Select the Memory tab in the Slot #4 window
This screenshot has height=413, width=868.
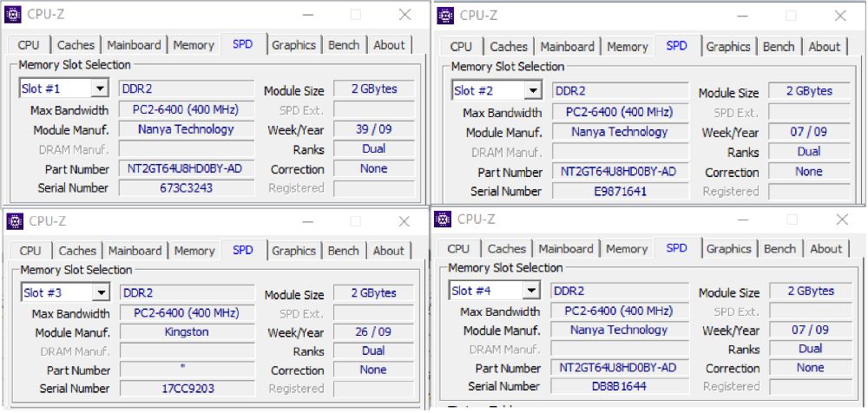[x=627, y=249]
